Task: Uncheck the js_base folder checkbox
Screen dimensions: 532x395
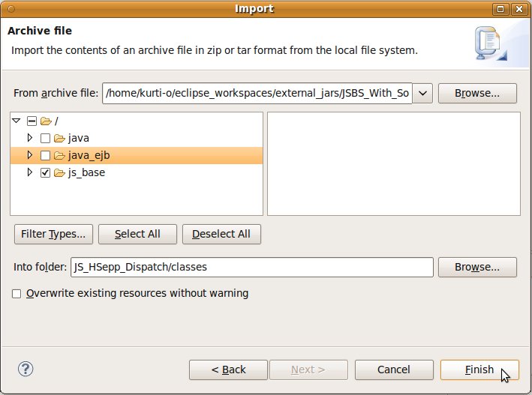Action: pyautogui.click(x=45, y=172)
